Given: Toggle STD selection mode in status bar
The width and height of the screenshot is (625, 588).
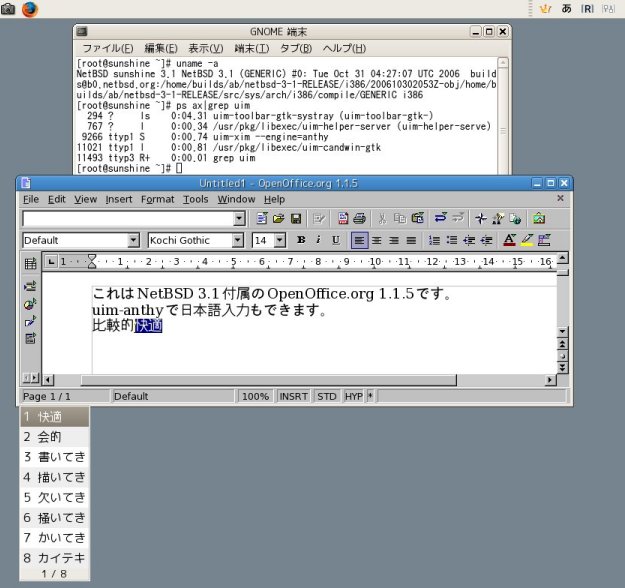Looking at the screenshot, I should pyautogui.click(x=326, y=396).
